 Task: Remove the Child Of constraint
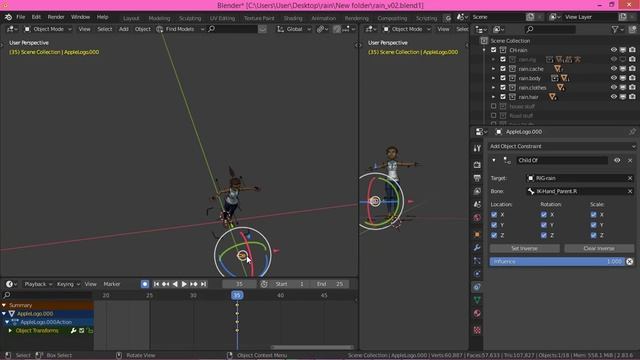tap(630, 160)
